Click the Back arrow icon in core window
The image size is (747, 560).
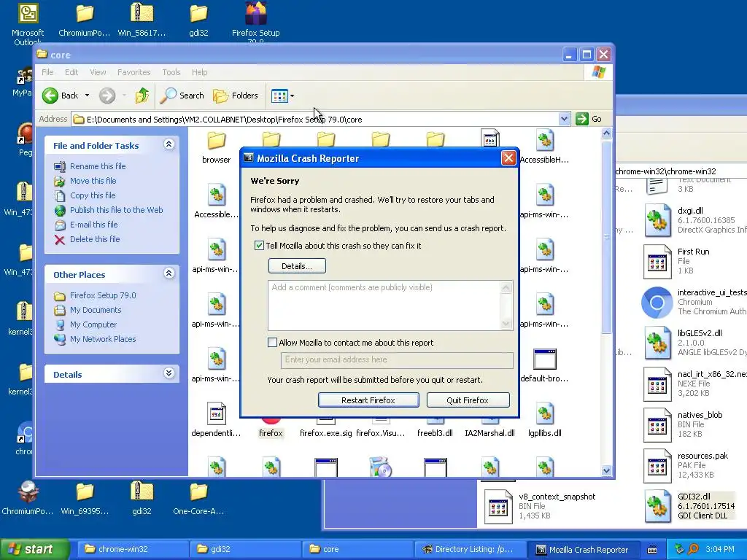50,96
